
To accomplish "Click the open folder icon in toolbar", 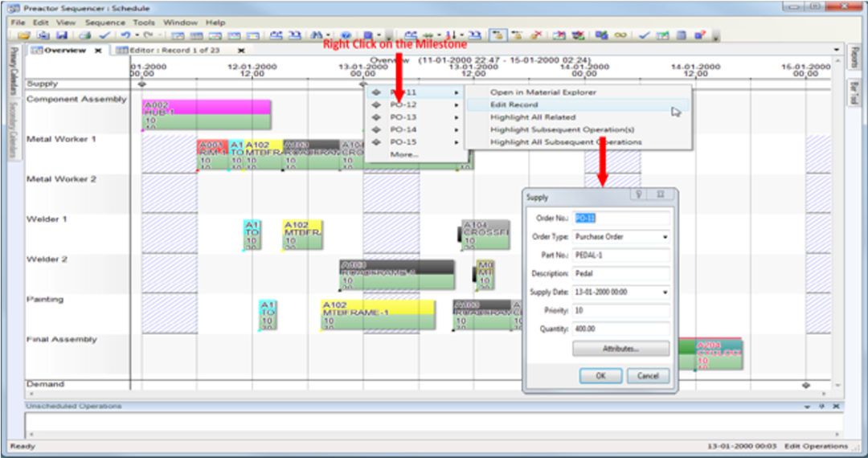I will [x=23, y=35].
